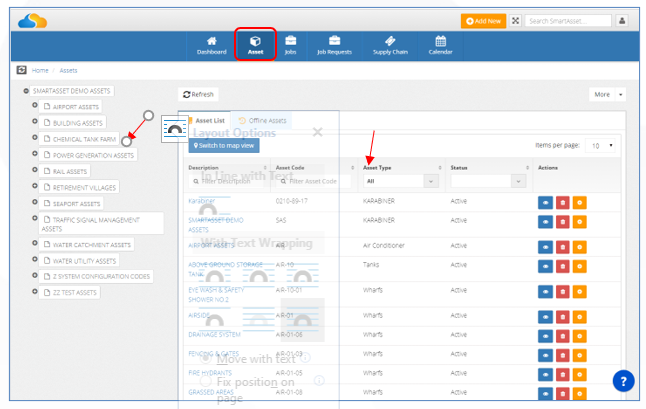Follow the Assets breadcrumb link
The image size is (646, 409).
click(68, 70)
